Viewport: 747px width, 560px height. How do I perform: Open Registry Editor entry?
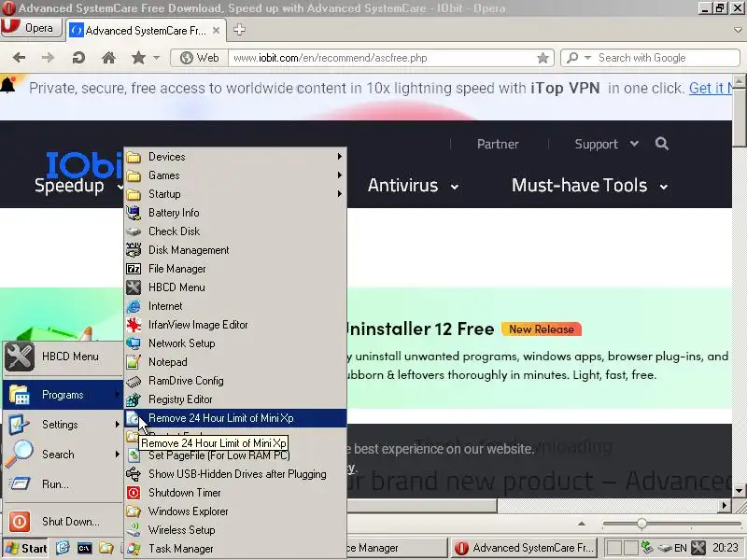pos(235,399)
